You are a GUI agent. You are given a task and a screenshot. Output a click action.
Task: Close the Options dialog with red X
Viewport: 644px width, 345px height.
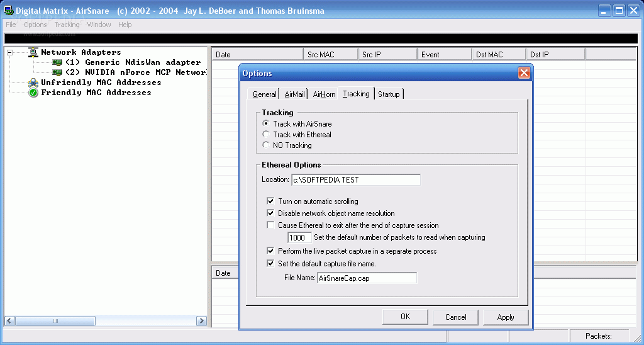pyautogui.click(x=524, y=73)
